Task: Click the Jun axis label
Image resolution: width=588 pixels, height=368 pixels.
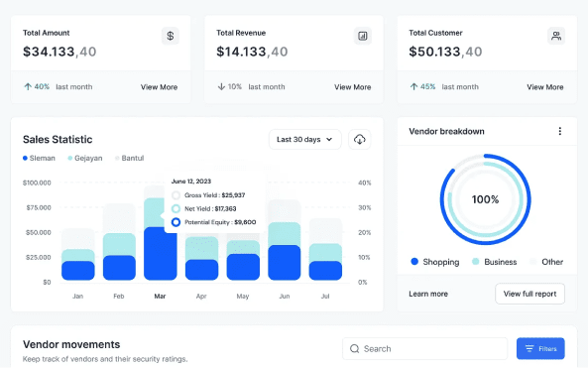Action: click(x=285, y=296)
